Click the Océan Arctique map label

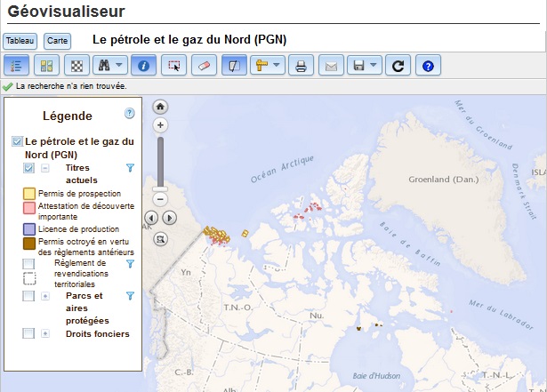pos(282,169)
